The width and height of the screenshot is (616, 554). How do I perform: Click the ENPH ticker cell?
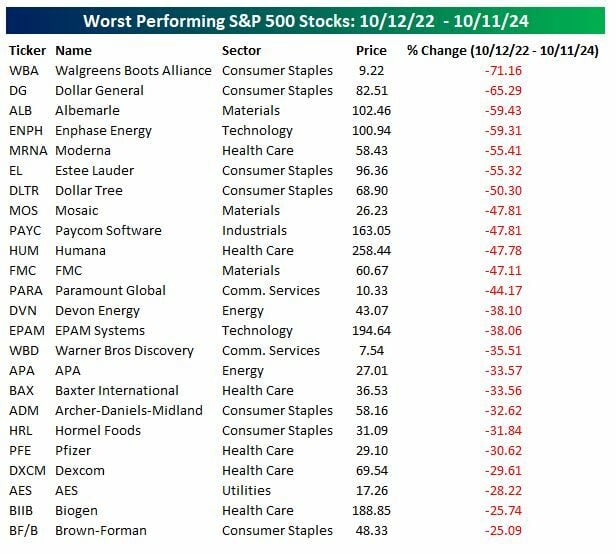pyautogui.click(x=25, y=130)
